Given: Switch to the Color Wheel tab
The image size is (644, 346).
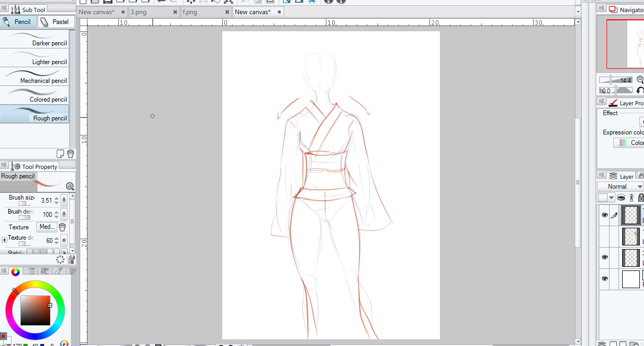Looking at the screenshot, I should click(x=16, y=271).
